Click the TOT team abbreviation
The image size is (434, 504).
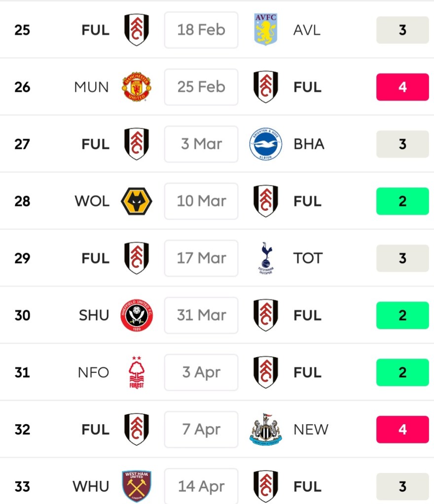point(308,258)
